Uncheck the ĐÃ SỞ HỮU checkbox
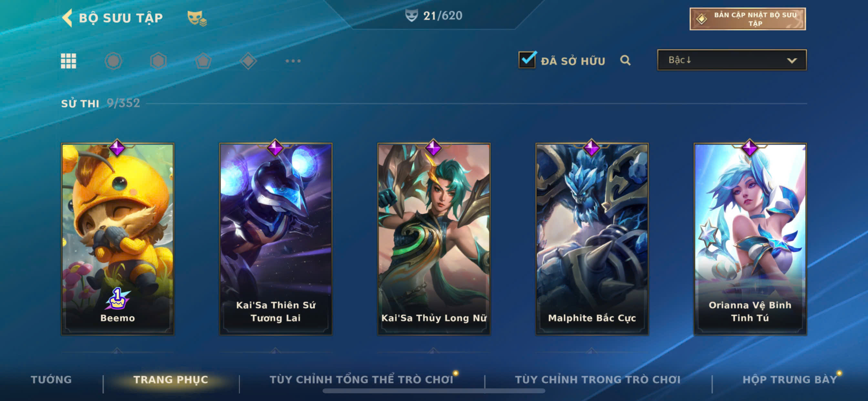This screenshot has height=401, width=868. tap(527, 60)
